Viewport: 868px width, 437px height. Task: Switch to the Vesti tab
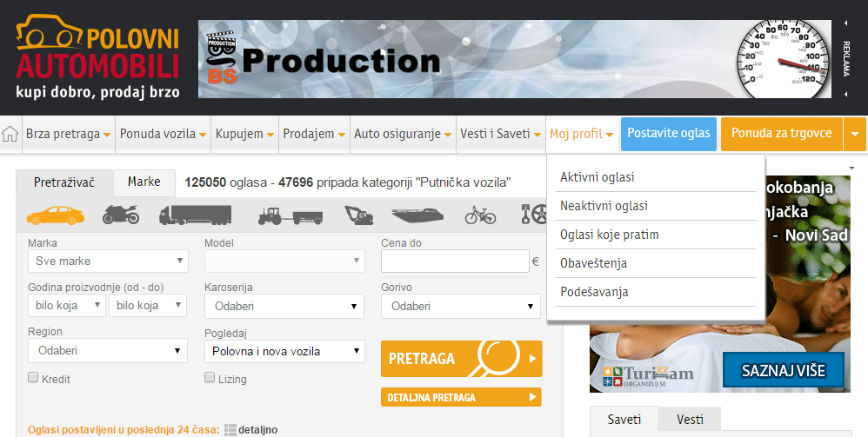click(690, 420)
